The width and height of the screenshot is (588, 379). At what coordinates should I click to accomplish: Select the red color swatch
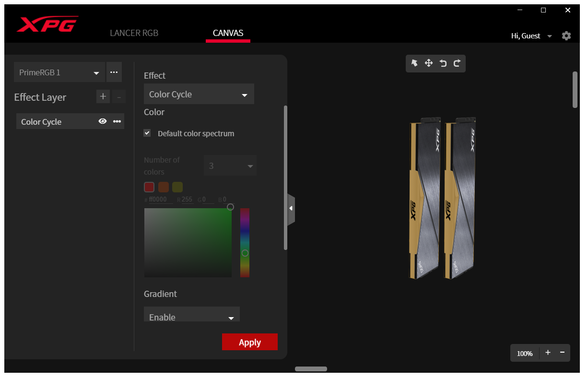(149, 187)
